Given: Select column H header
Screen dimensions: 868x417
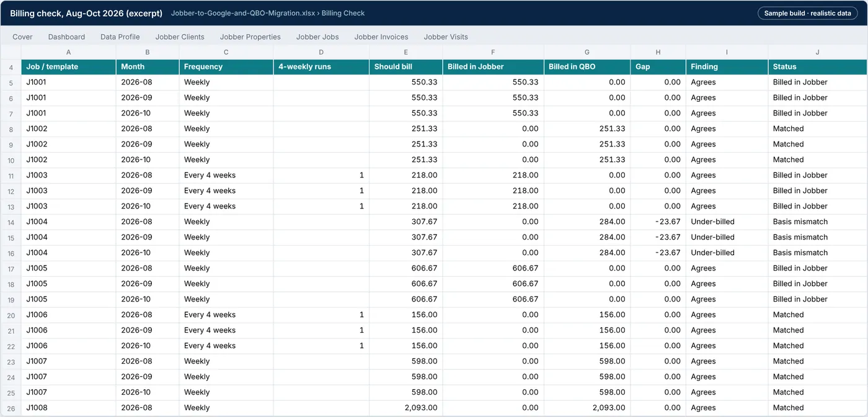Looking at the screenshot, I should 658,52.
